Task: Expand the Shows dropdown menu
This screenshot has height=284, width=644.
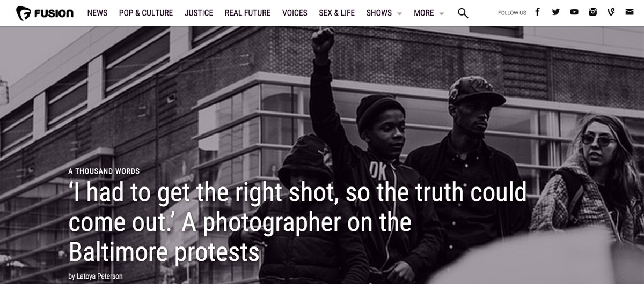Action: point(384,13)
